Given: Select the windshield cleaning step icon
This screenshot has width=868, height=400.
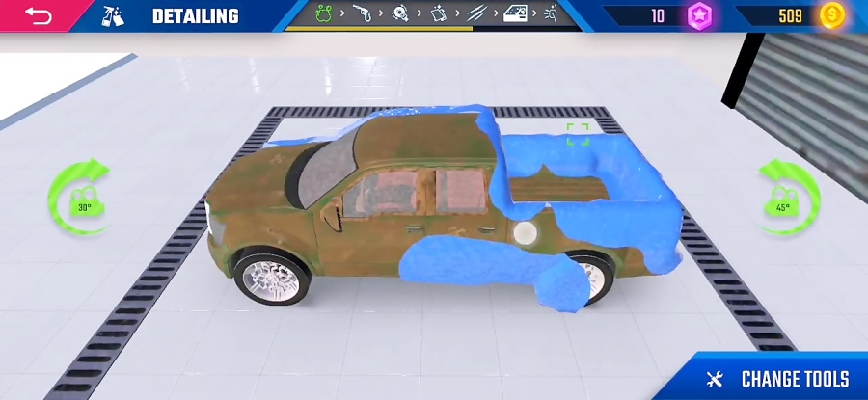Looking at the screenshot, I should pyautogui.click(x=515, y=13).
